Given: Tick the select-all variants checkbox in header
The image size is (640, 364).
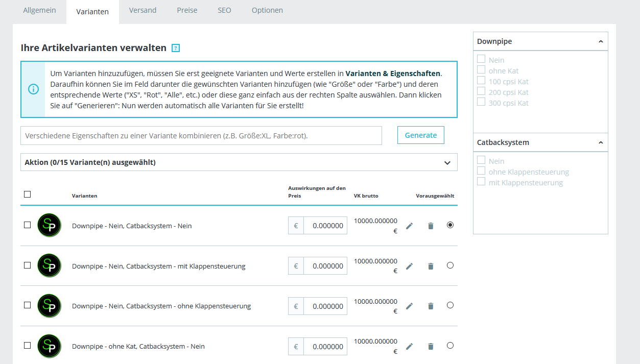Looking at the screenshot, I should [x=28, y=194].
